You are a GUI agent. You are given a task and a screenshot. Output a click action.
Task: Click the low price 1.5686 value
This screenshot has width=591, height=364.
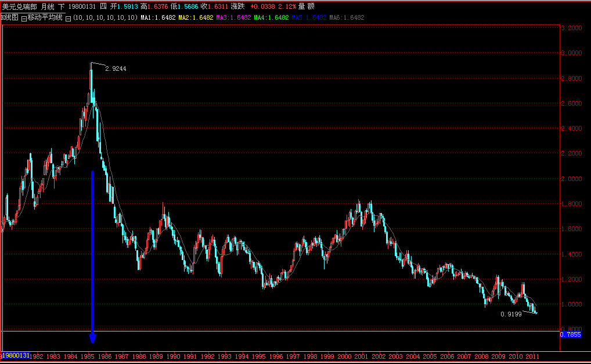(188, 7)
